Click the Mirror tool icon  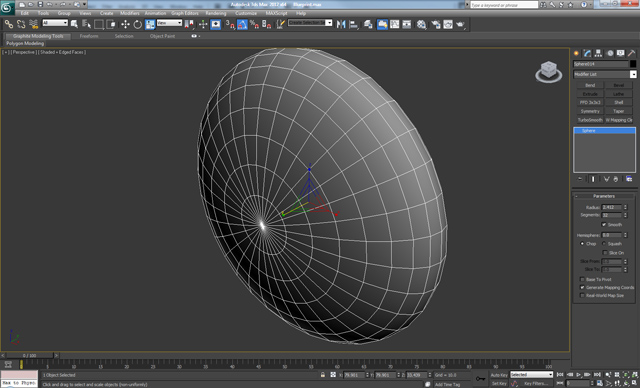[341, 24]
